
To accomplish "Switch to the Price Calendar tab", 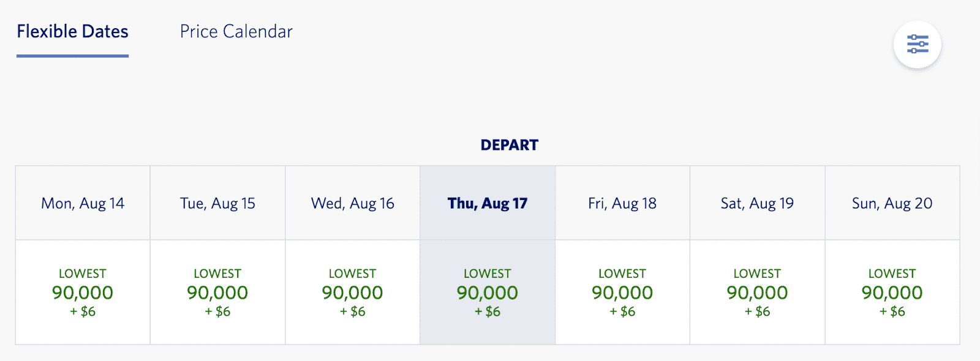I will pyautogui.click(x=236, y=32).
